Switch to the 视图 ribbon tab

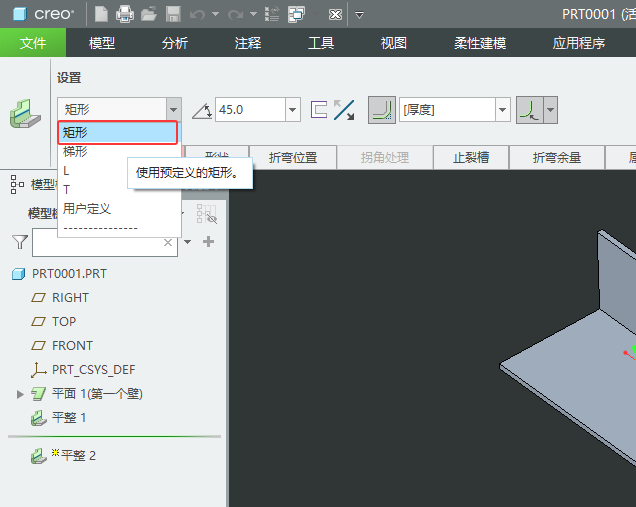coord(394,43)
